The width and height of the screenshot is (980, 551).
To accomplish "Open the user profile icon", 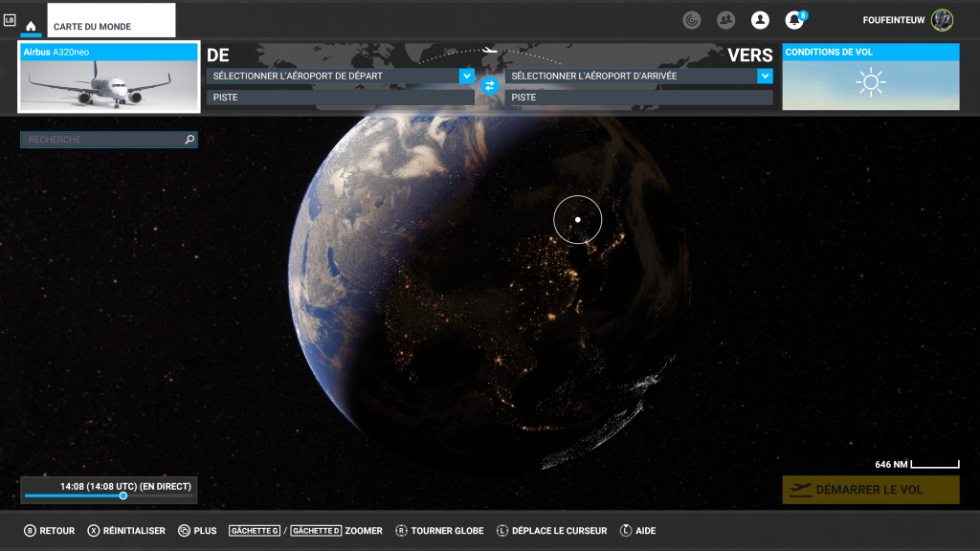I will coord(760,20).
